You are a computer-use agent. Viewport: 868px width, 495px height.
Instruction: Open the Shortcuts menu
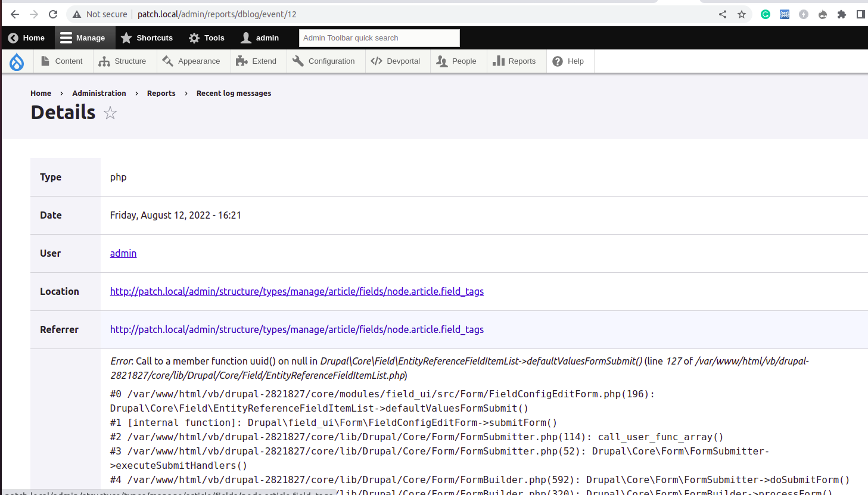147,38
